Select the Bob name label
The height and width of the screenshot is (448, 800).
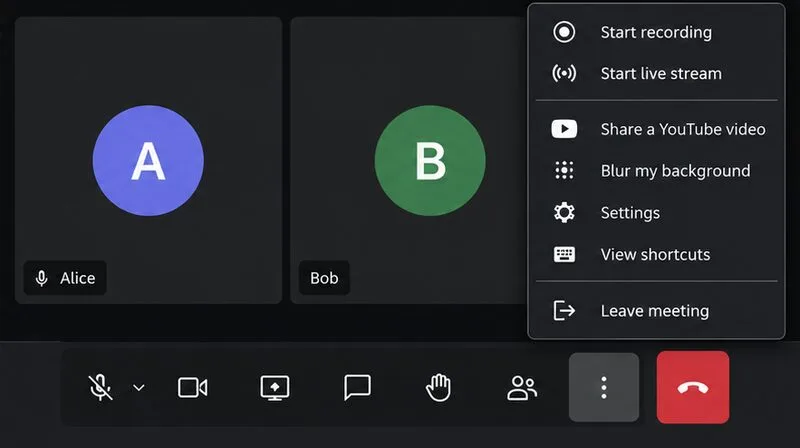(324, 278)
